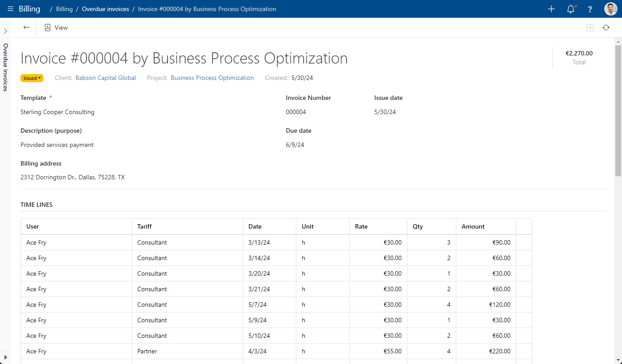Click the Due date value 6/9/24
The image size is (622, 364).
click(295, 145)
